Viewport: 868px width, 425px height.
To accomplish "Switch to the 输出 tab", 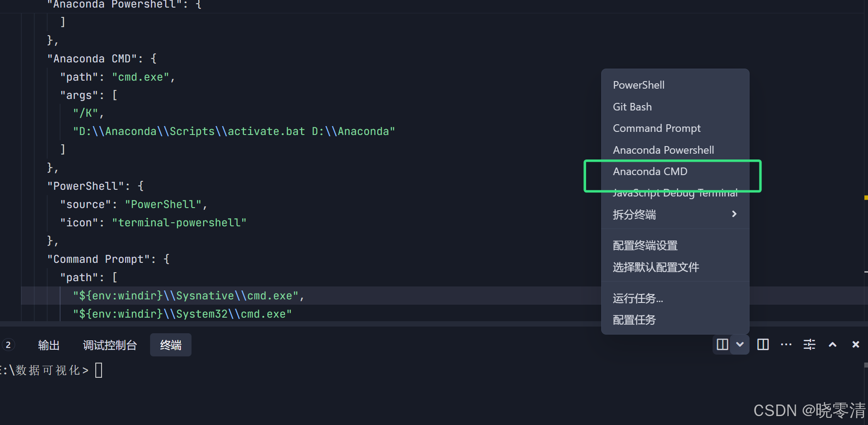I will coord(49,344).
